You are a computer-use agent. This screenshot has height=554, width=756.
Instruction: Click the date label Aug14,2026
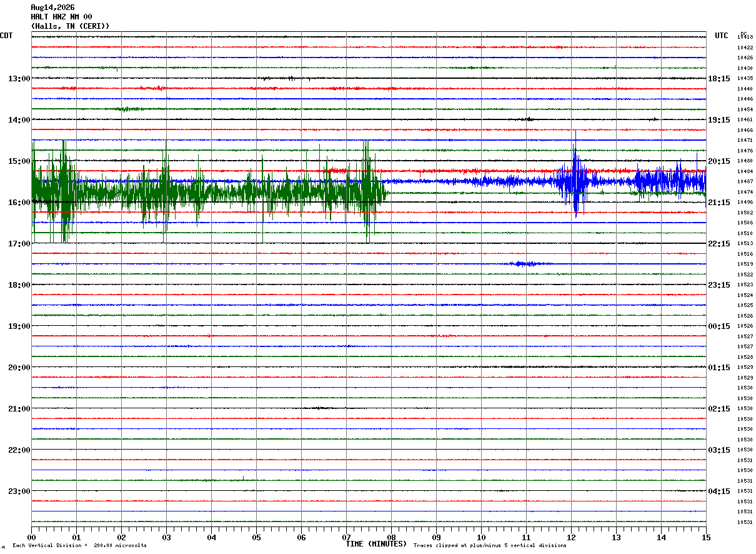click(x=52, y=8)
